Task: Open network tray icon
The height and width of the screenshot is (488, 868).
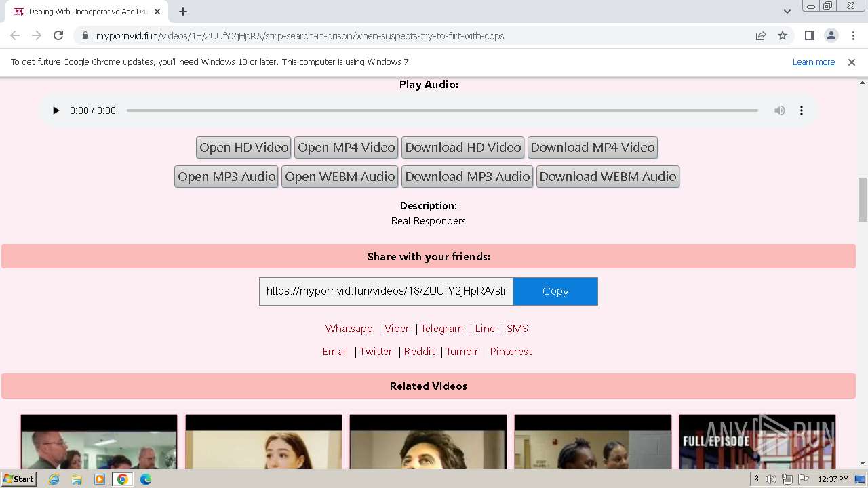Action: point(787,479)
